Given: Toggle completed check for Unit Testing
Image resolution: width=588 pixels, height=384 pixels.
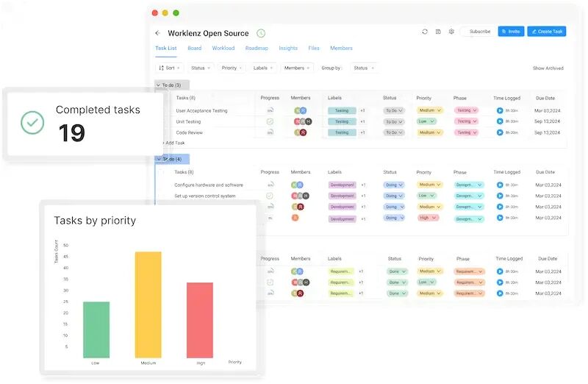Looking at the screenshot, I should [270, 121].
